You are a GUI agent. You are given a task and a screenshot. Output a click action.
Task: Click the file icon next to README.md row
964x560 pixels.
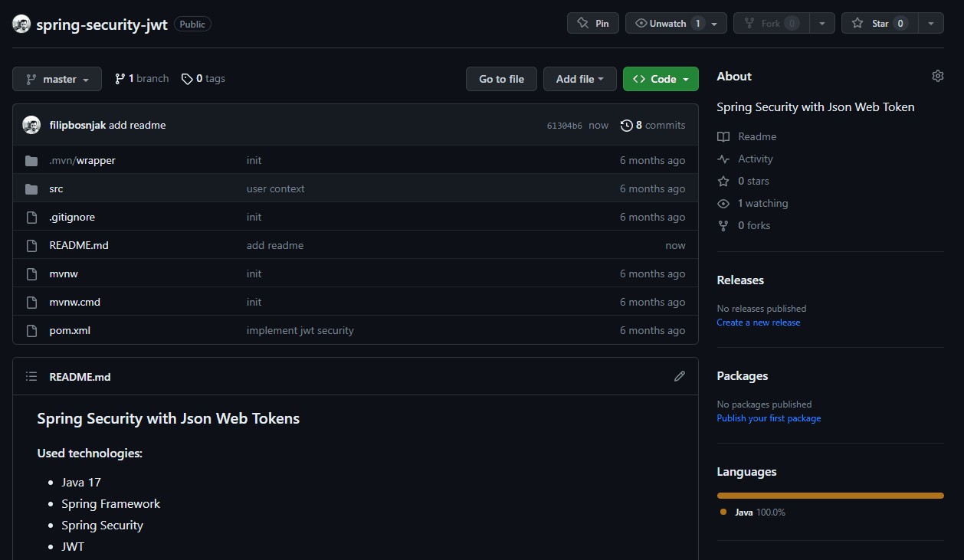click(x=31, y=245)
